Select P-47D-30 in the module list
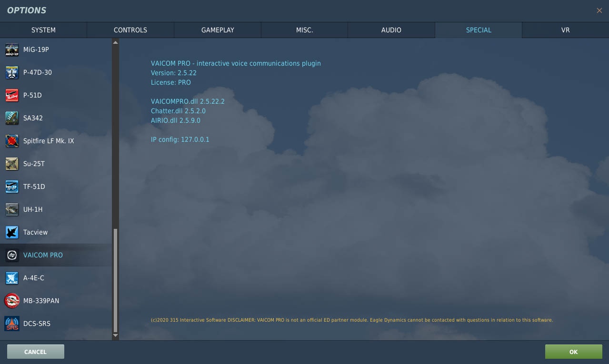The height and width of the screenshot is (364, 609). (x=56, y=72)
